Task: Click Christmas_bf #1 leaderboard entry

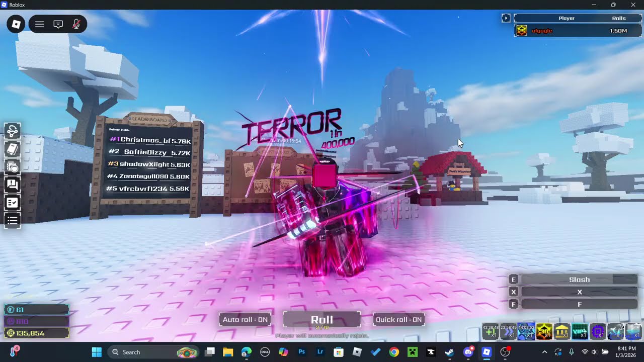Action: pyautogui.click(x=150, y=140)
